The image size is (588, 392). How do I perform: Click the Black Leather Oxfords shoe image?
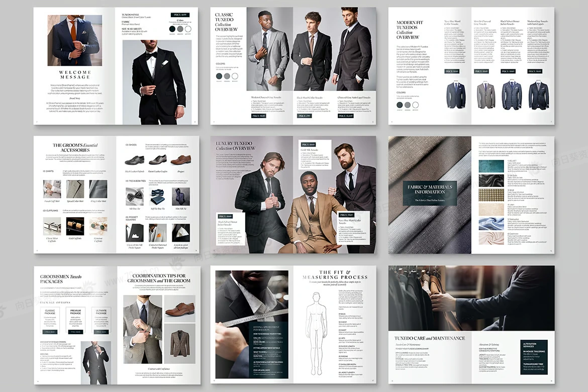(x=134, y=160)
